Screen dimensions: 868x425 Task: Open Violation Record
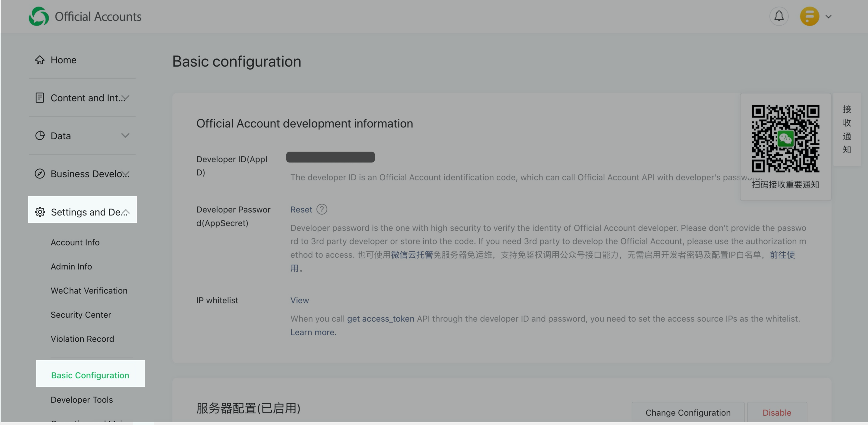tap(82, 339)
